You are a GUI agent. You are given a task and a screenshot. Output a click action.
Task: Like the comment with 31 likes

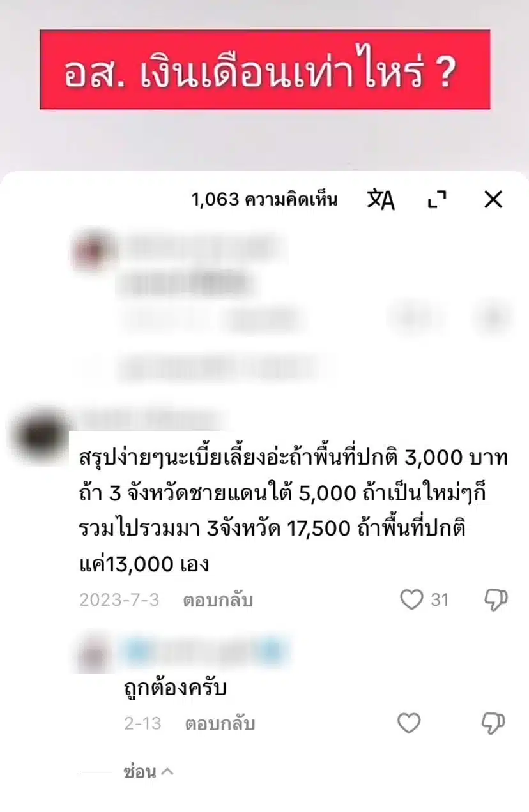click(x=411, y=599)
